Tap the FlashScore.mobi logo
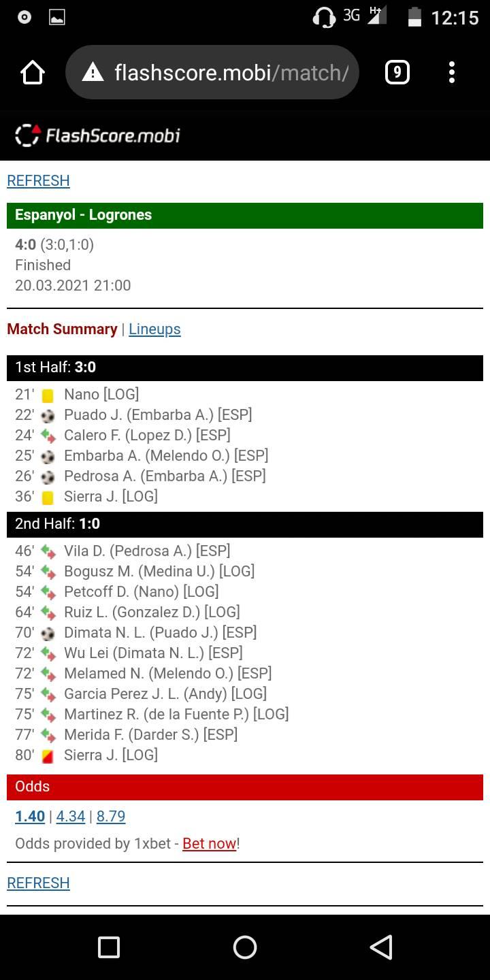 pyautogui.click(x=97, y=135)
